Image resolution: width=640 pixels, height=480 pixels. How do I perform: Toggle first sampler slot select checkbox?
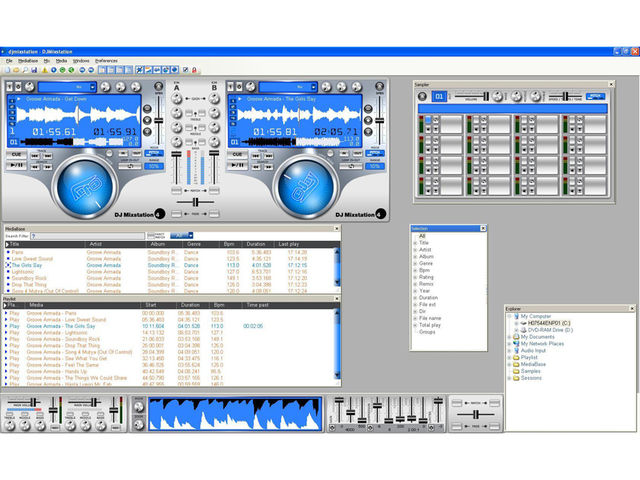(428, 120)
